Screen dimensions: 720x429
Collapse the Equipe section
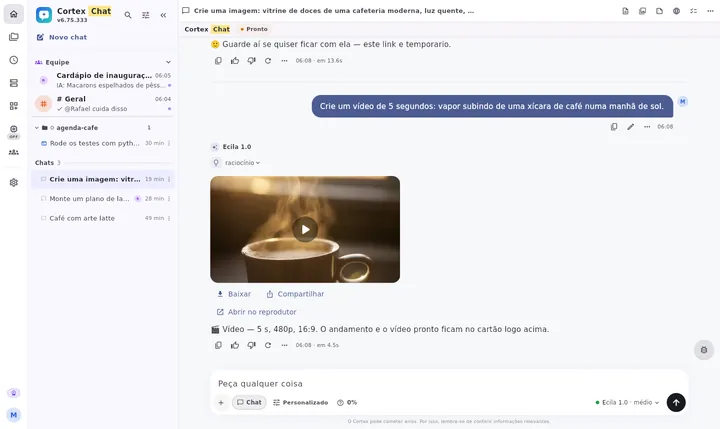[169, 62]
